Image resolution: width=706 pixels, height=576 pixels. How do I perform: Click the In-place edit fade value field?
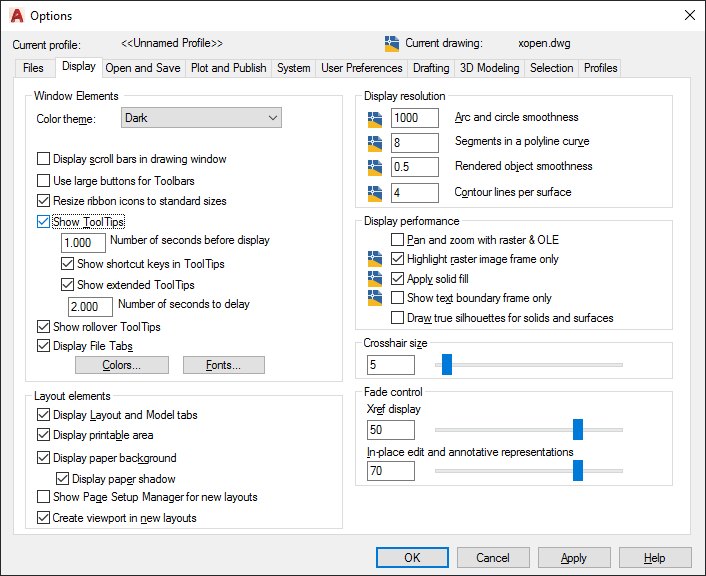tap(391, 471)
